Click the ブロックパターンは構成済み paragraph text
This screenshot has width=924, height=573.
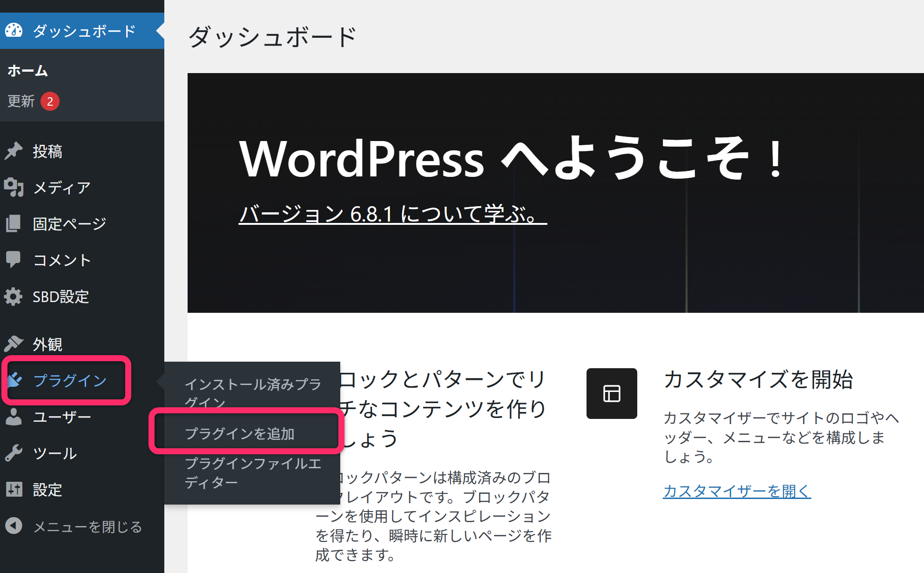coord(434,516)
